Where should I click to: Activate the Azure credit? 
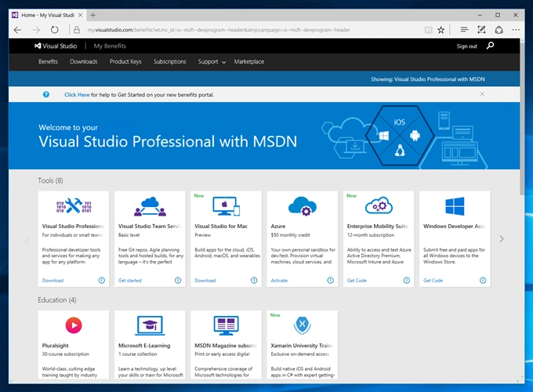(x=279, y=281)
